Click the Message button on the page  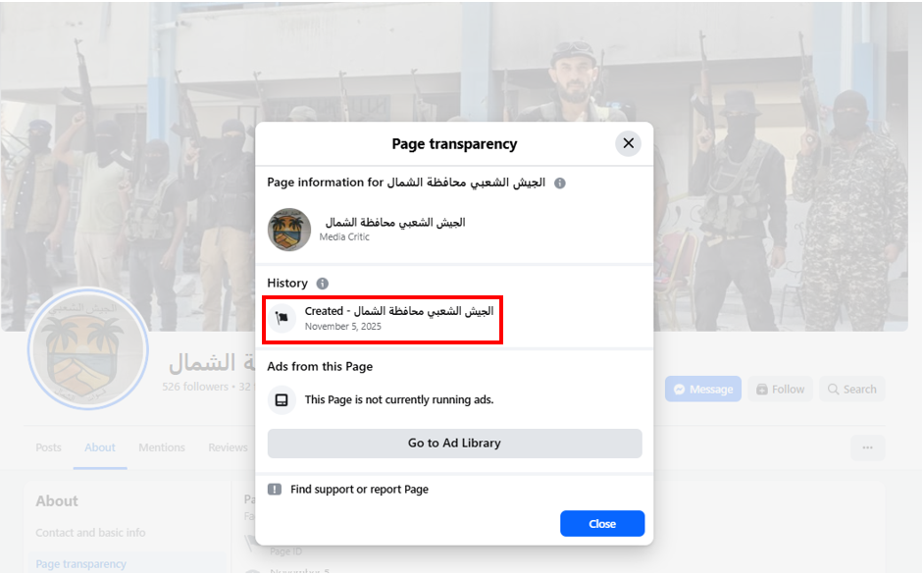click(702, 390)
